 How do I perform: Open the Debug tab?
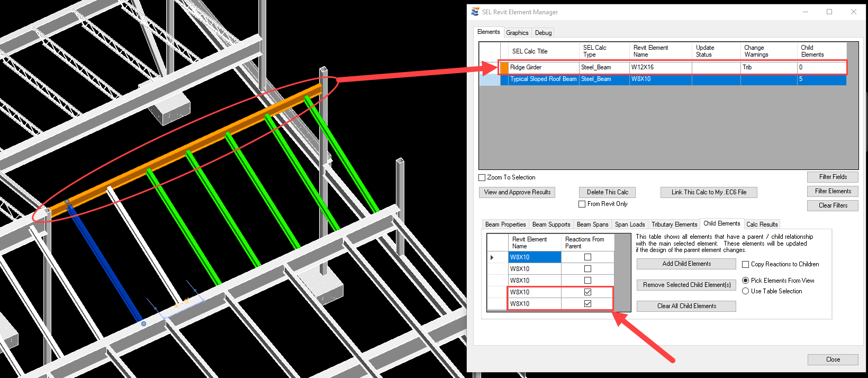(543, 33)
